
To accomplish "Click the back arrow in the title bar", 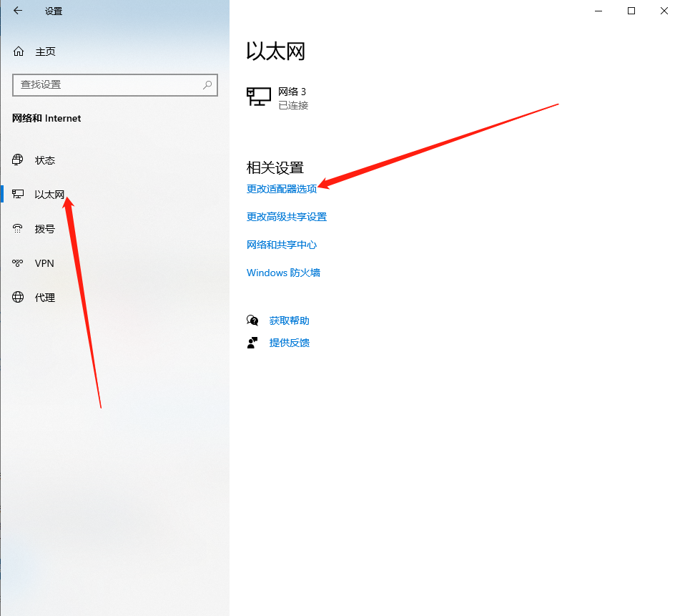I will pyautogui.click(x=18, y=11).
